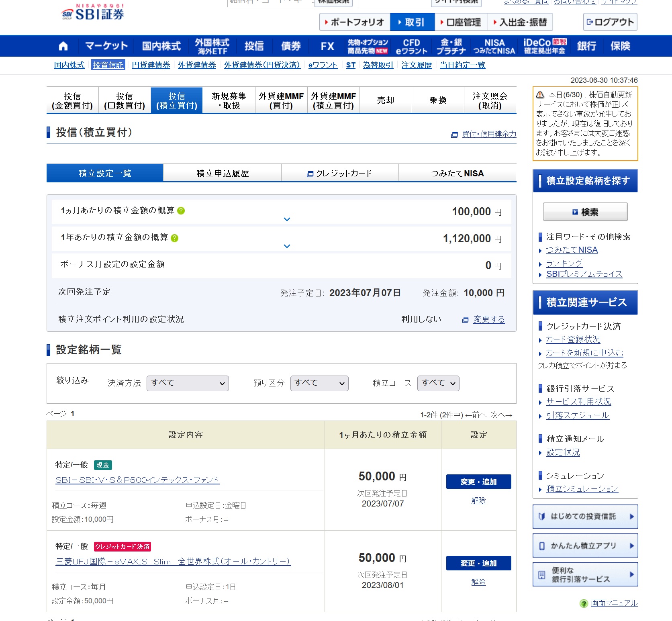Viewport: 672px width, 621px height.
Task: Open the 積立コース filter dropdown
Action: [x=438, y=383]
